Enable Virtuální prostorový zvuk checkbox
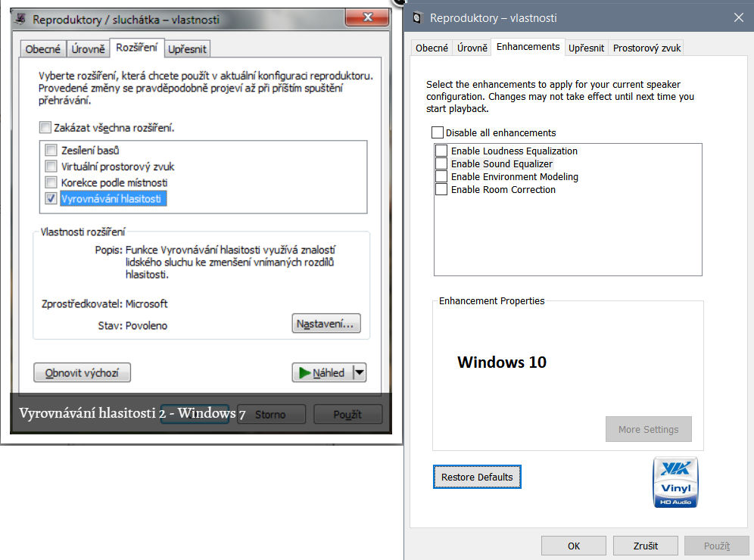The image size is (754, 560). 51,166
